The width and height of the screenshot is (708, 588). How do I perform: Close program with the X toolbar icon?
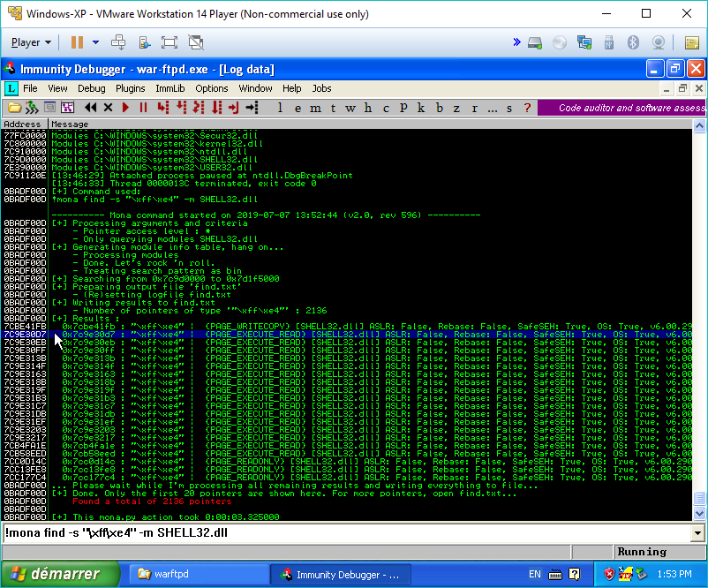108,108
